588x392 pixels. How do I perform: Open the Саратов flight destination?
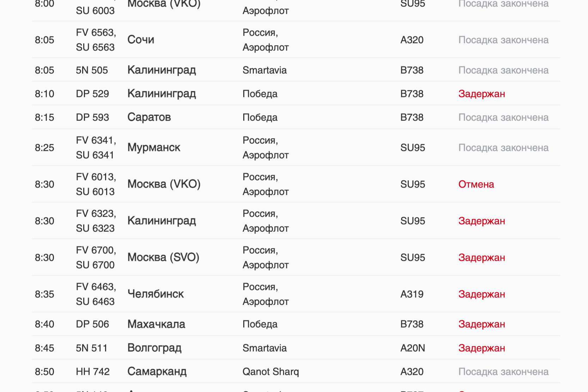coord(149,117)
